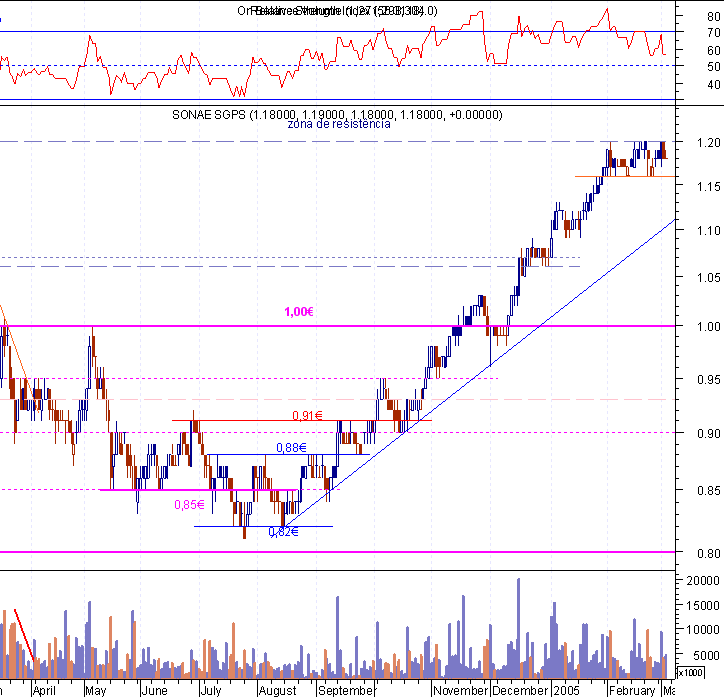The height and width of the screenshot is (697, 724).
Task: Click the 20000 volume scale value
Action: click(x=703, y=581)
